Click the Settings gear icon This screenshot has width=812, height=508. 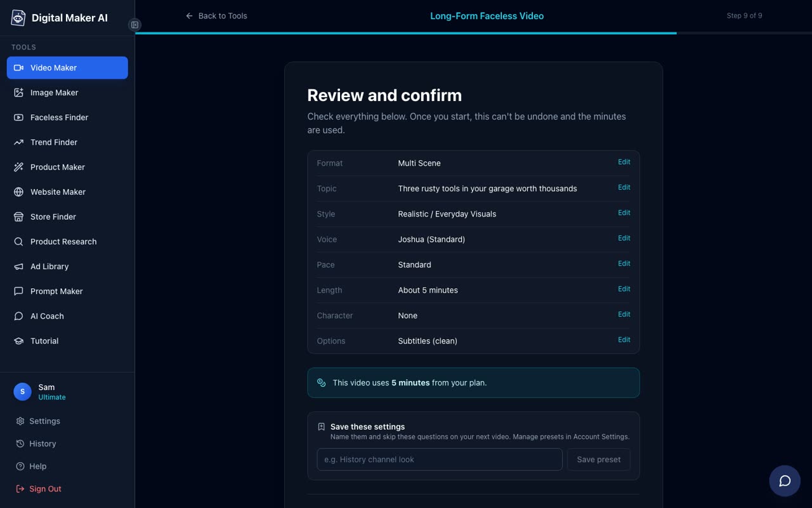point(20,421)
